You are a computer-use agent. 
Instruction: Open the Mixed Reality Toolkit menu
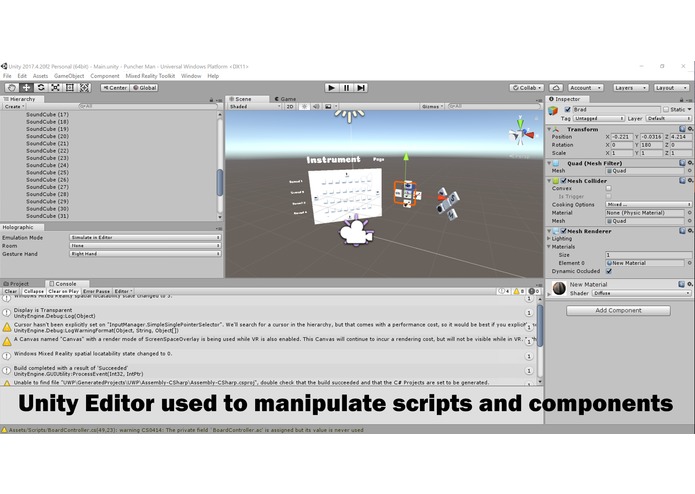click(150, 76)
